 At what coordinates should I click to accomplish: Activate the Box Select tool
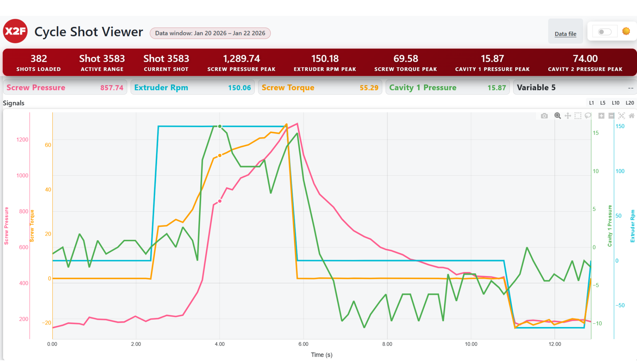578,116
